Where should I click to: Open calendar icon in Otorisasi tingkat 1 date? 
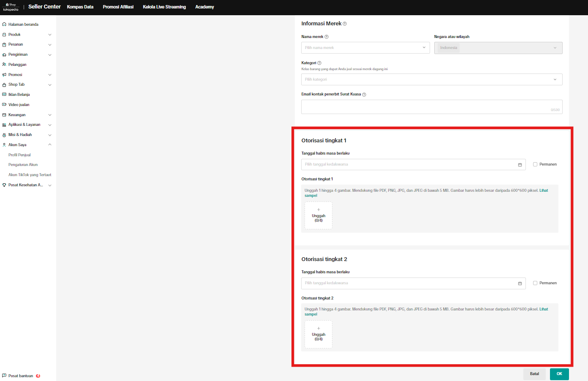tap(520, 165)
